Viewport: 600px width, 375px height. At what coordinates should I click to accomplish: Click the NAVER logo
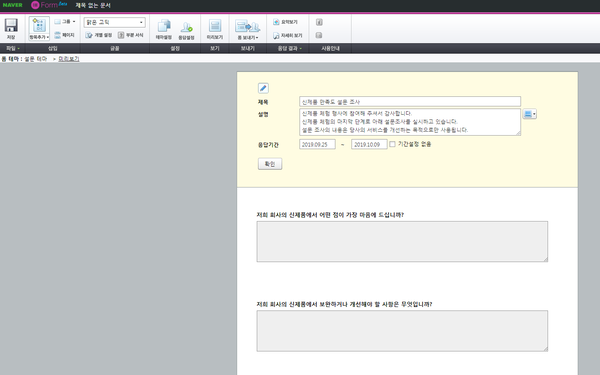13,5
